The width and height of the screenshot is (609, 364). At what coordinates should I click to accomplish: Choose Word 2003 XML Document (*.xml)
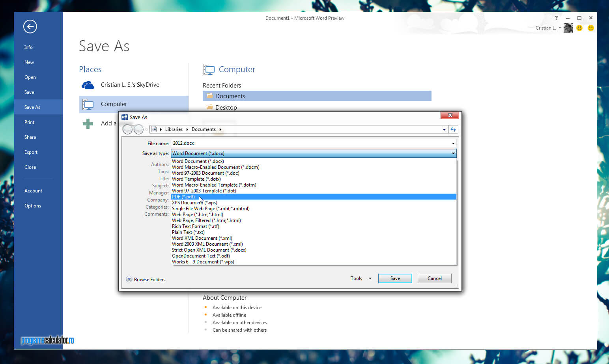tap(314, 244)
